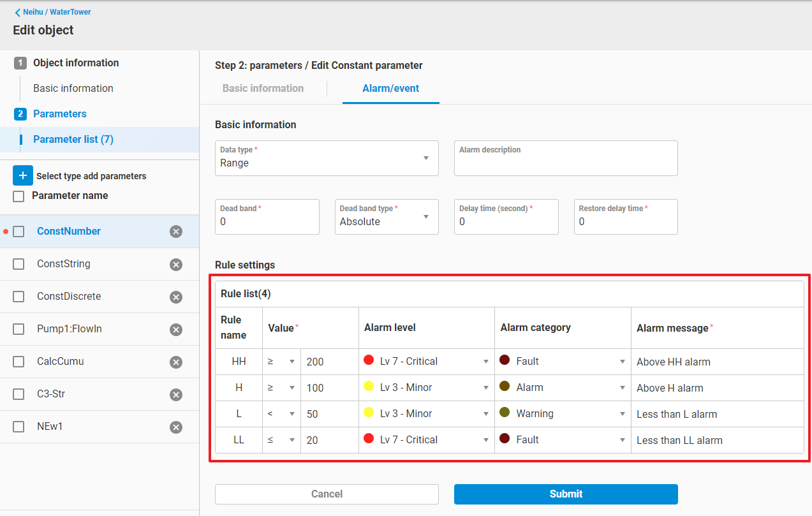
Task: Delete ConstString using its X icon
Action: [x=176, y=264]
